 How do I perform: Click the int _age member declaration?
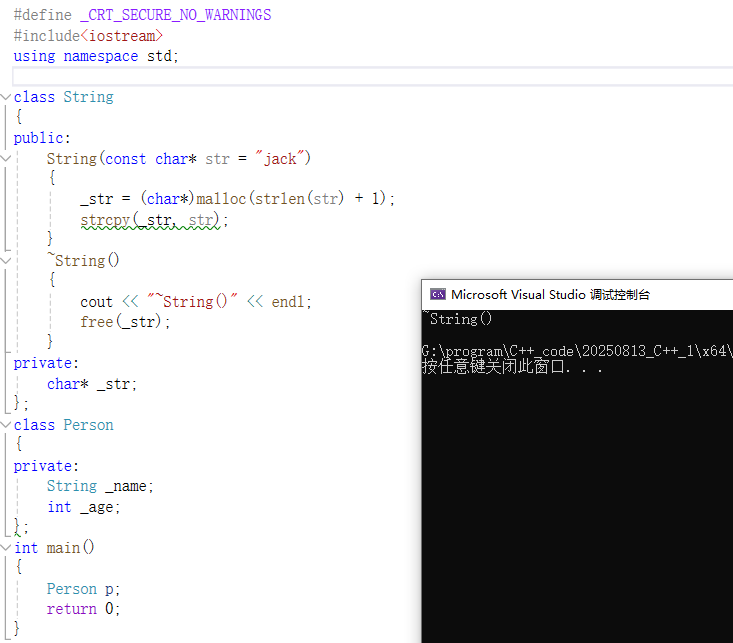[x=84, y=507]
